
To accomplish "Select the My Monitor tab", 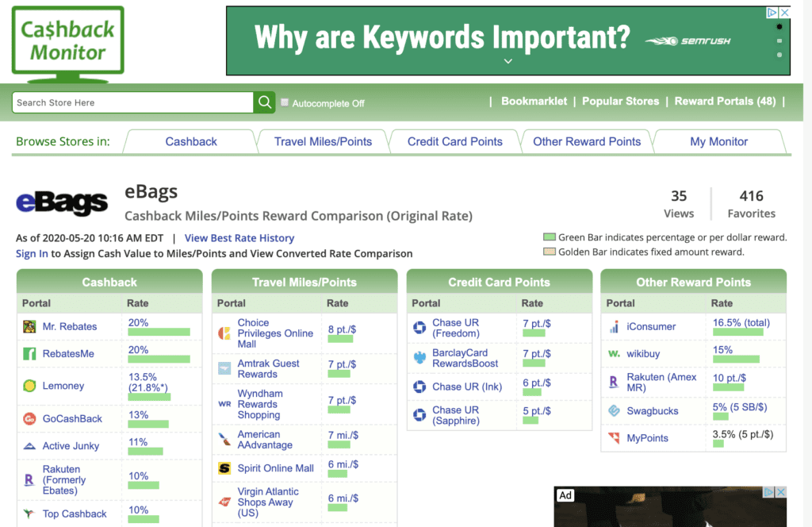I will (718, 142).
